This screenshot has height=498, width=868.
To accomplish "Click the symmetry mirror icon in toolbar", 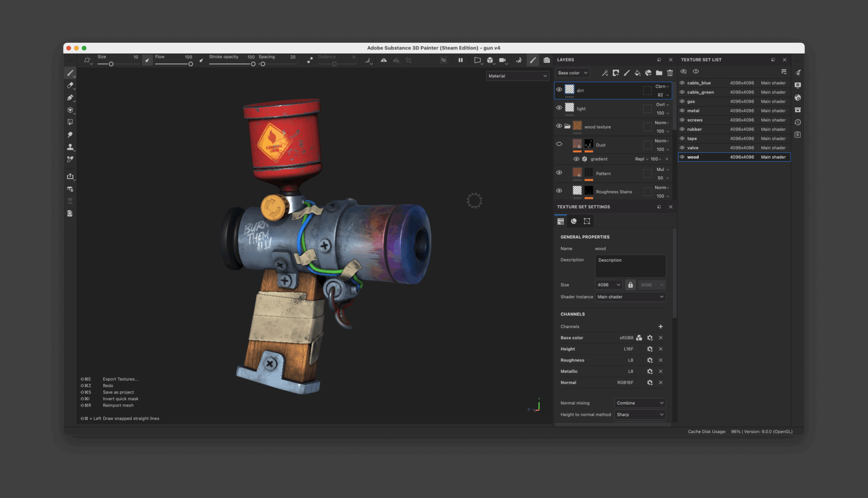I will 384,60.
